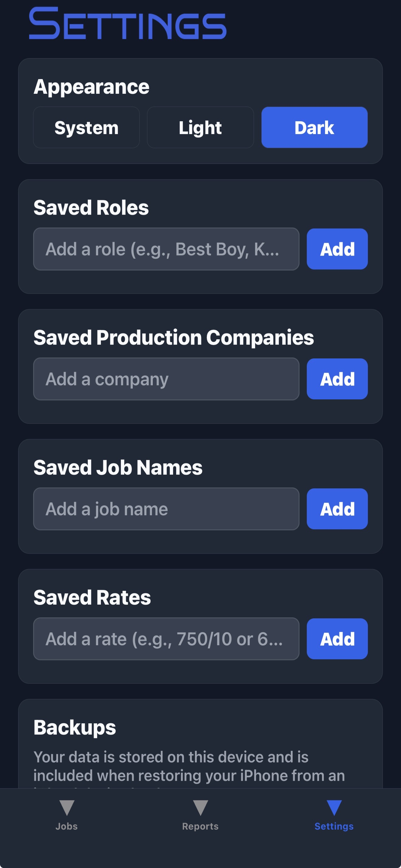Focus the Add a job name field
This screenshot has width=401, height=868.
coord(166,509)
